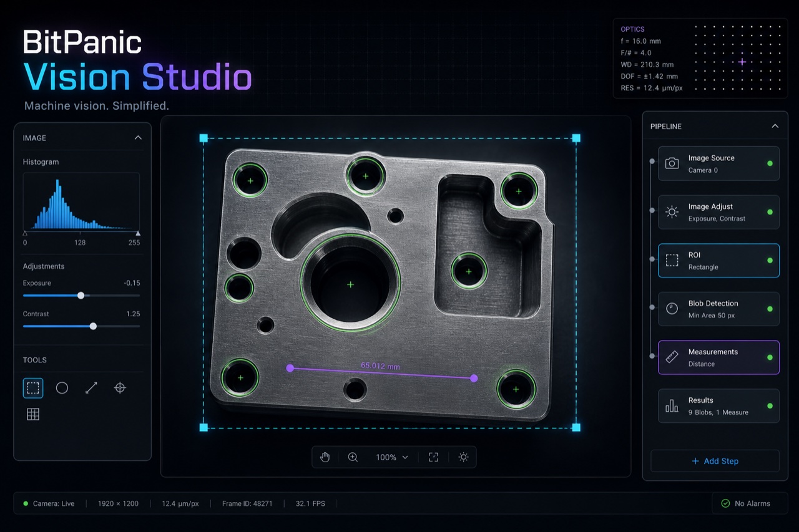Click the 65.012 mm measurement label

tap(380, 366)
